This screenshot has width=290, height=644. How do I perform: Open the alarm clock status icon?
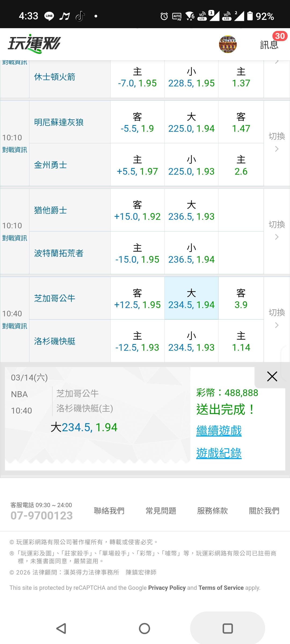[x=164, y=16]
